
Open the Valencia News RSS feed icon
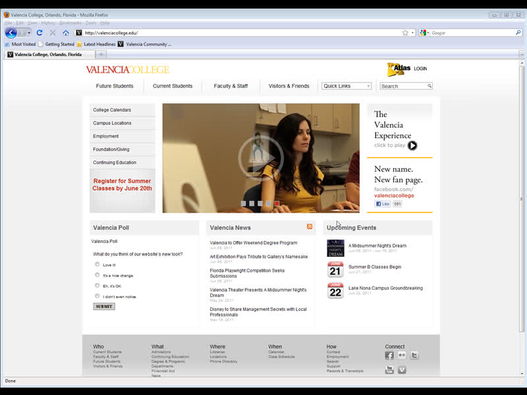tap(310, 227)
